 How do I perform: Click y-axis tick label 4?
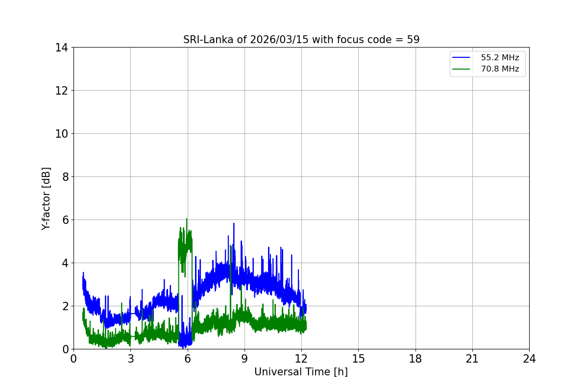point(64,263)
